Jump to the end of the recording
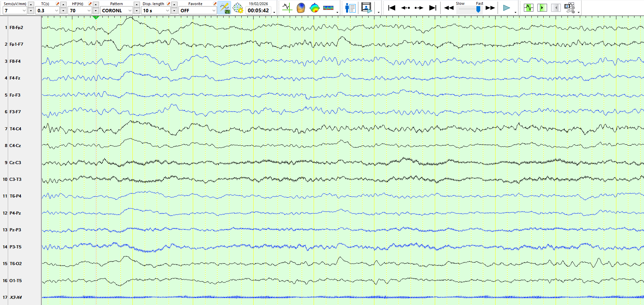The image size is (644, 305). click(432, 8)
